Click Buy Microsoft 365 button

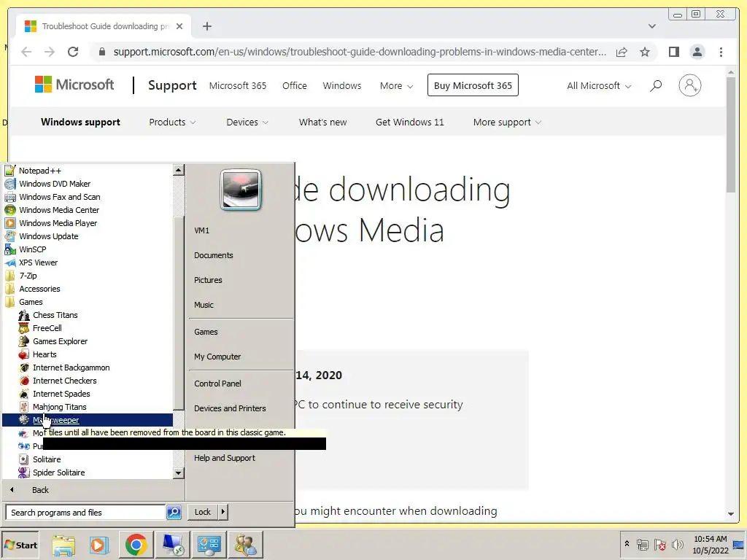pos(473,85)
